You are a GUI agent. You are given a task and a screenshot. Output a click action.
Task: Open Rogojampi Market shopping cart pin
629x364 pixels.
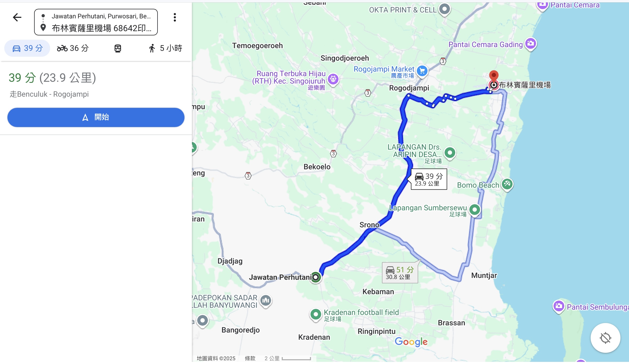click(422, 71)
